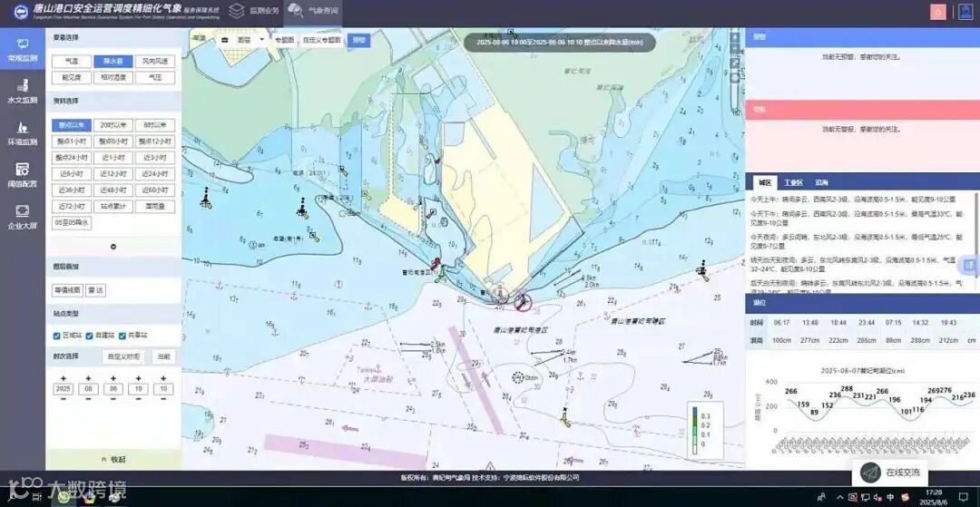The image size is (980, 507).
Task: Select the 沿海 forecast tab
Action: pos(821,183)
